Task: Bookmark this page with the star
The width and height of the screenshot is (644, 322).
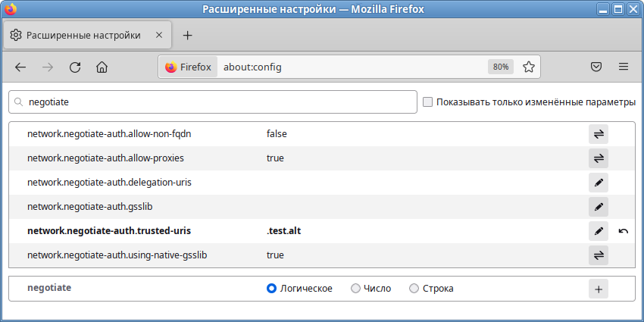Action: 529,67
